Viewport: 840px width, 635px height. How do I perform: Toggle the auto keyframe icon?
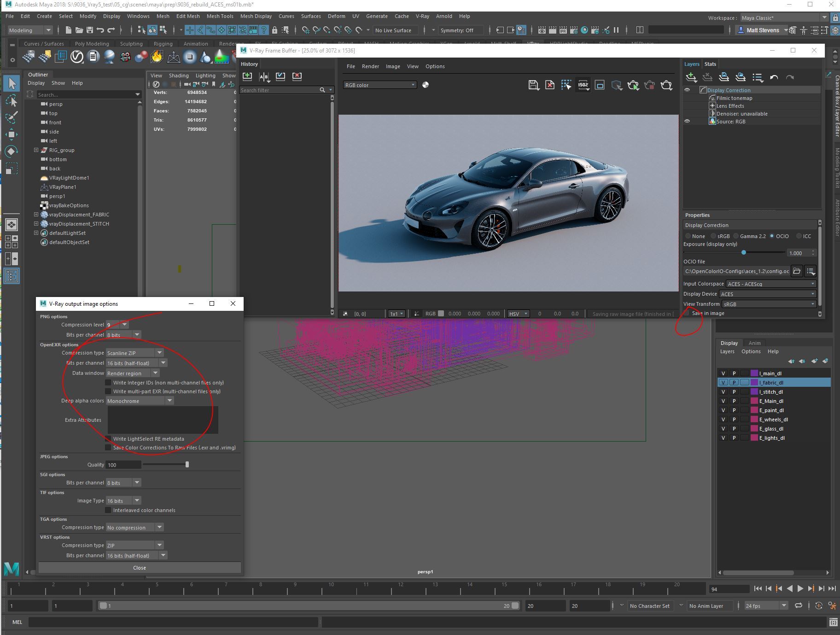click(x=818, y=606)
